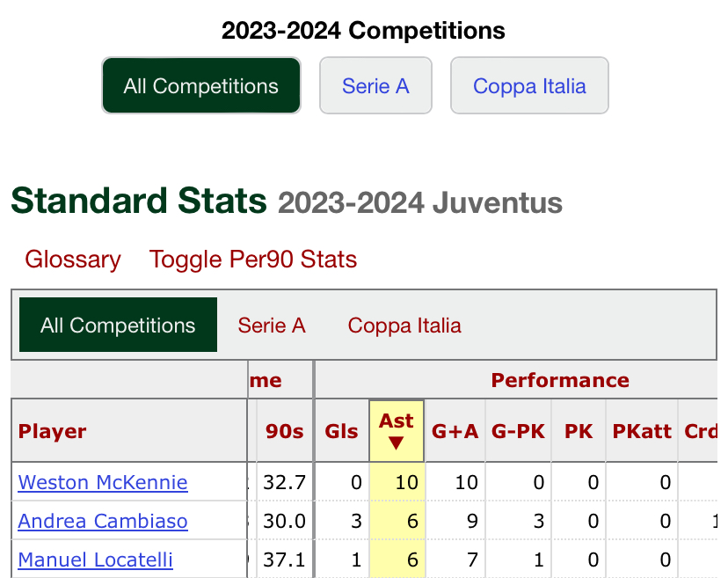Click McKennie's highlighted assists cell
This screenshot has height=578, width=728.
pos(397,482)
